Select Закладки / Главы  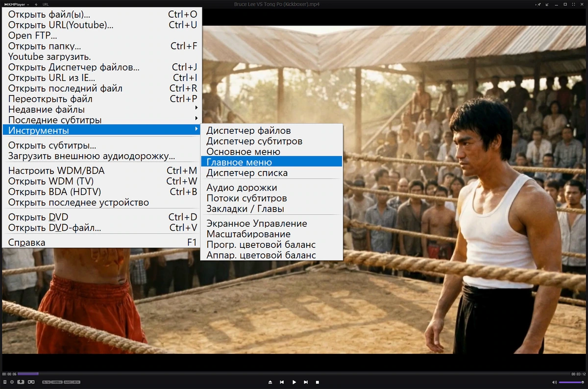click(271, 209)
